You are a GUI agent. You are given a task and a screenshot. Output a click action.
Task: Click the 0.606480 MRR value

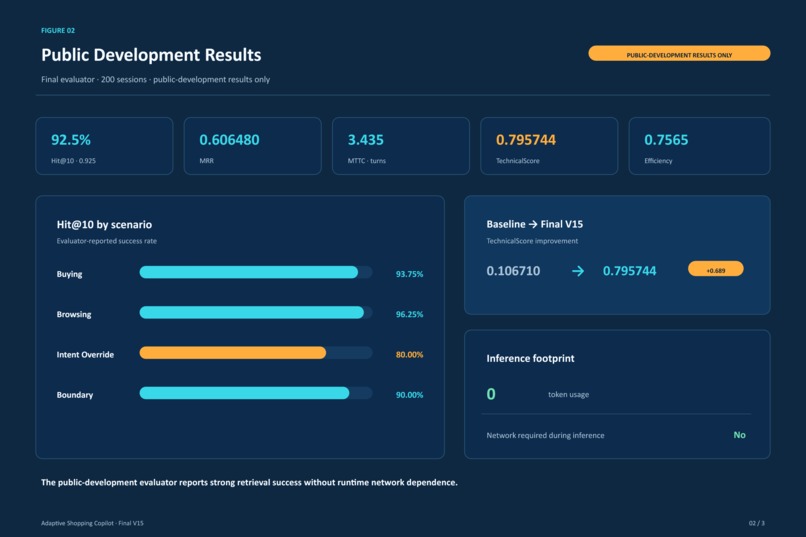229,140
